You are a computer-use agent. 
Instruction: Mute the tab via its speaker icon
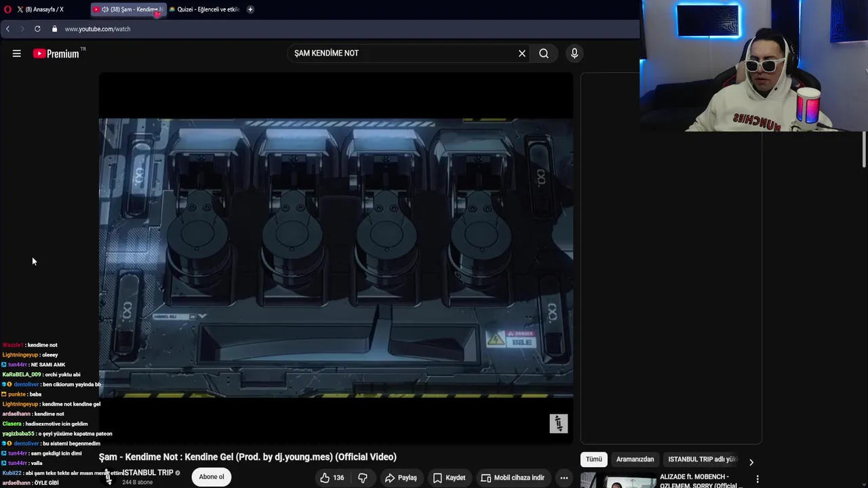pyautogui.click(x=105, y=9)
